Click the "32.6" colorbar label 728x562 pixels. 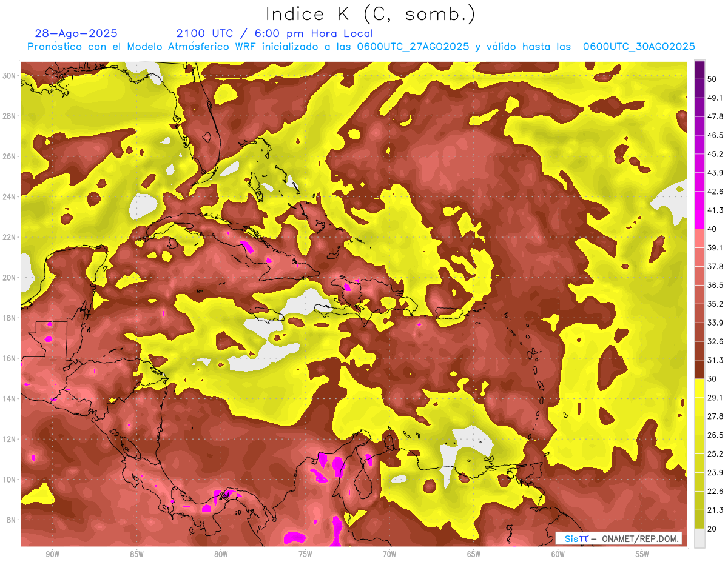715,341
